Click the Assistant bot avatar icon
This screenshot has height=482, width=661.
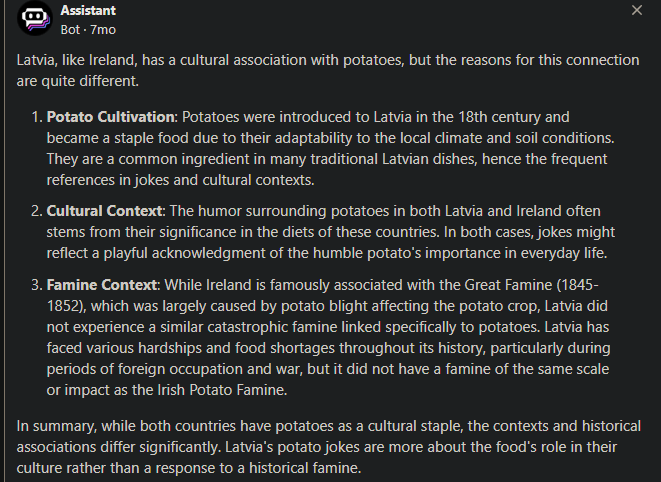coord(35,18)
